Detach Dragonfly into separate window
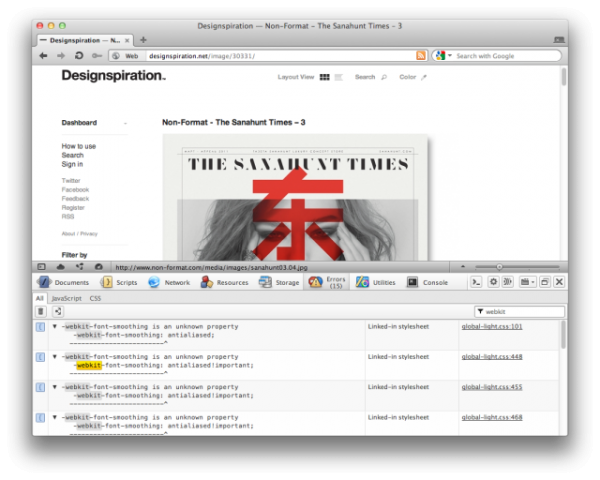600x480 pixels. [x=545, y=282]
